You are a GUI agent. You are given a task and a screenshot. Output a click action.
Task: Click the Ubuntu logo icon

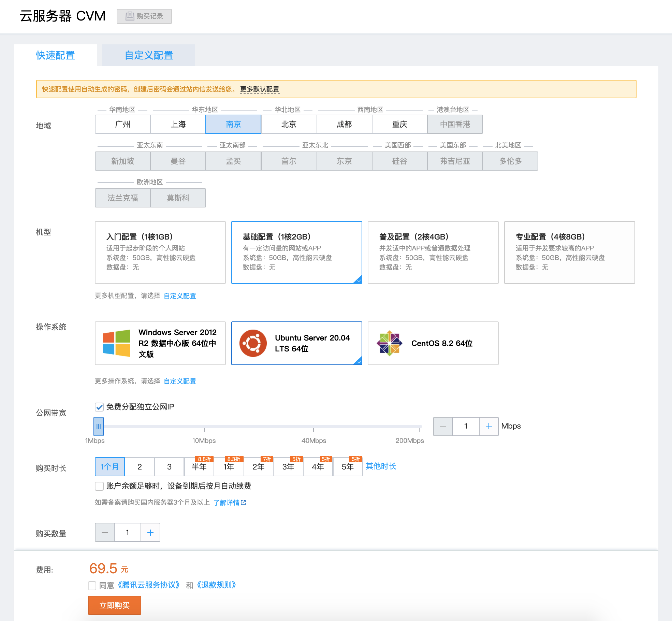[x=253, y=343]
